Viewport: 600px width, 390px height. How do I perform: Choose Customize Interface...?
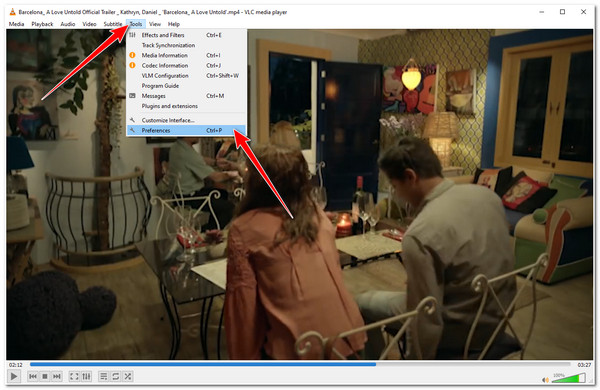[186, 120]
